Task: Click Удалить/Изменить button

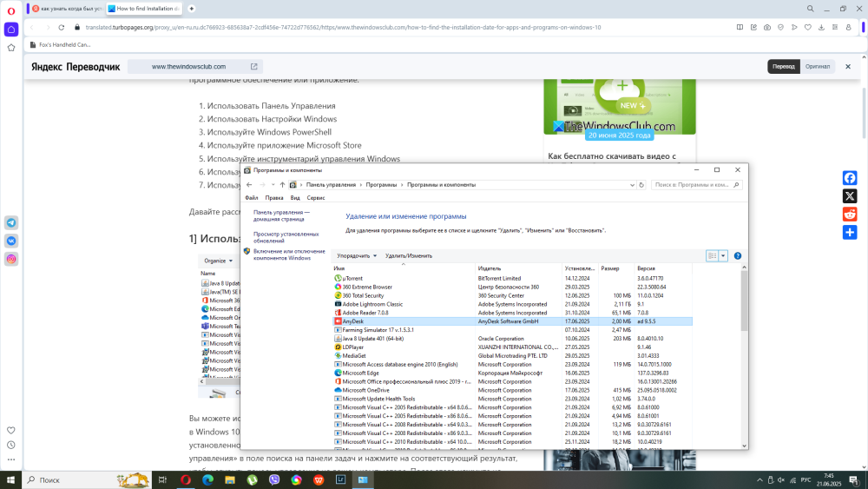Action: [409, 256]
